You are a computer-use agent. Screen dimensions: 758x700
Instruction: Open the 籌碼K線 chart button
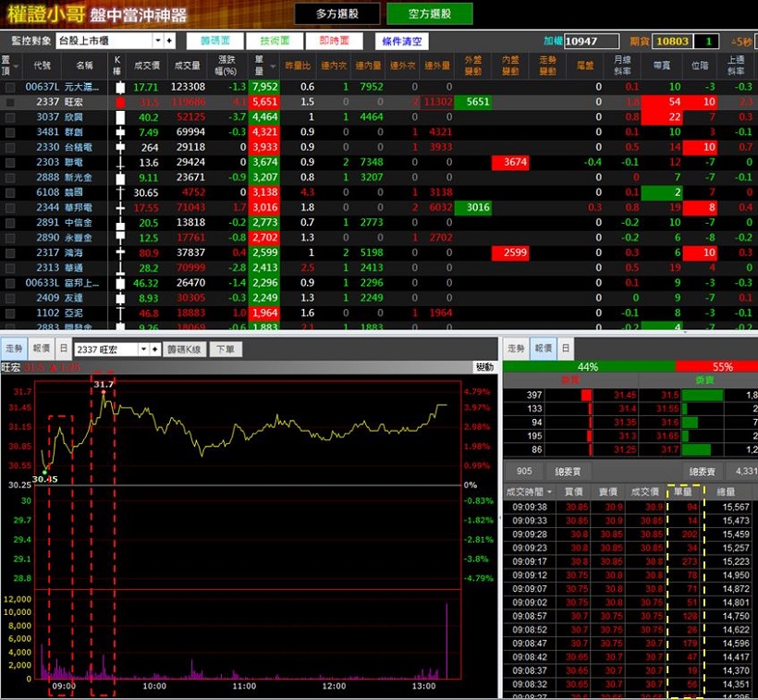pyautogui.click(x=184, y=349)
